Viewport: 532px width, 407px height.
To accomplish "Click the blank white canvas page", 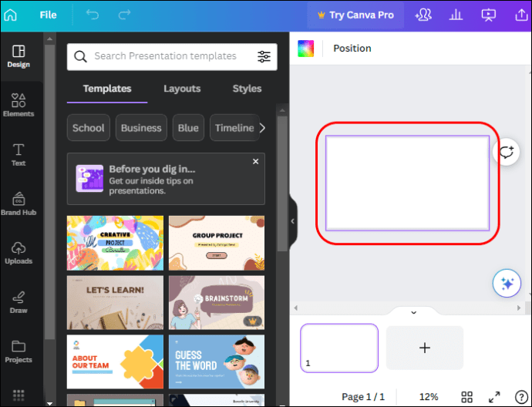I will pos(408,183).
